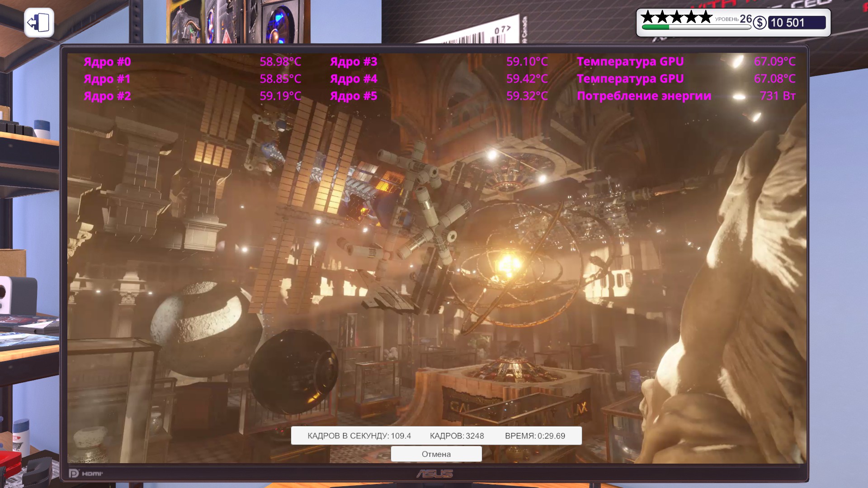Screen dimensions: 868x488
Task: Select the Ядро #5 core label
Action: pyautogui.click(x=354, y=96)
